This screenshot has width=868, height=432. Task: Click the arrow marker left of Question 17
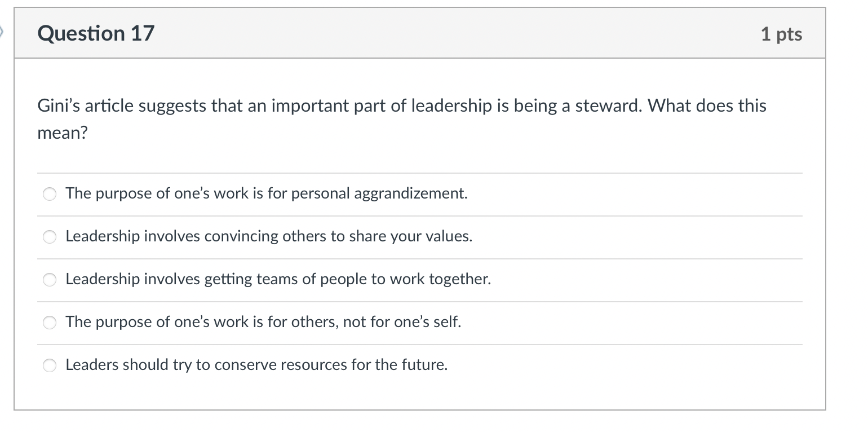[x=3, y=31]
